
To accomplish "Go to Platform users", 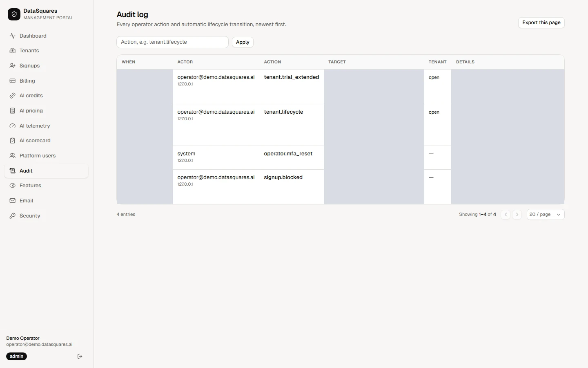I will pos(46,156).
